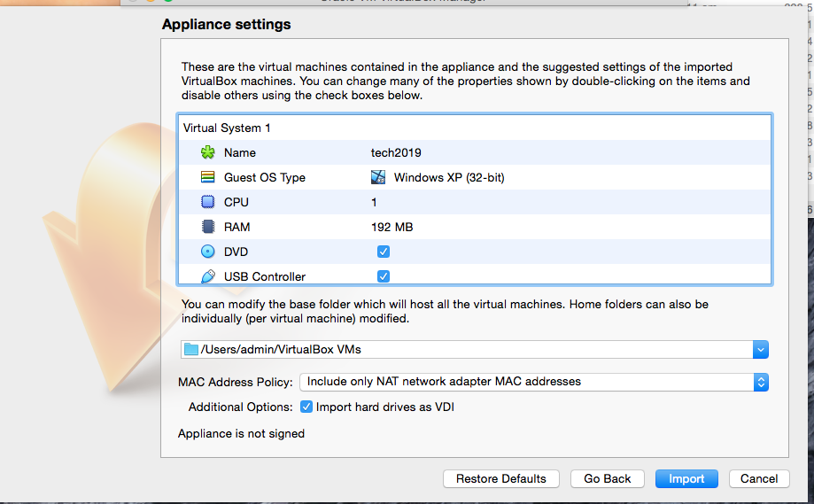Select the tech2019 name value
This screenshot has width=814, height=504.
[x=396, y=152]
